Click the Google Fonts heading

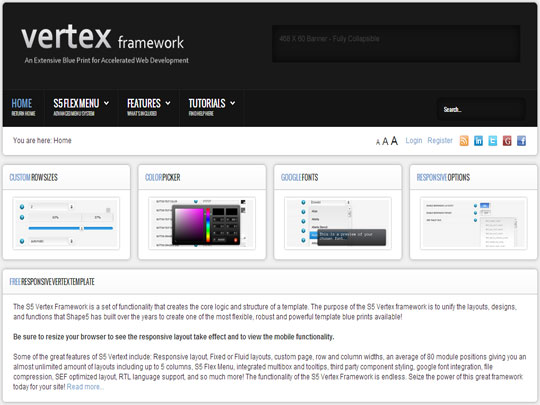click(299, 177)
